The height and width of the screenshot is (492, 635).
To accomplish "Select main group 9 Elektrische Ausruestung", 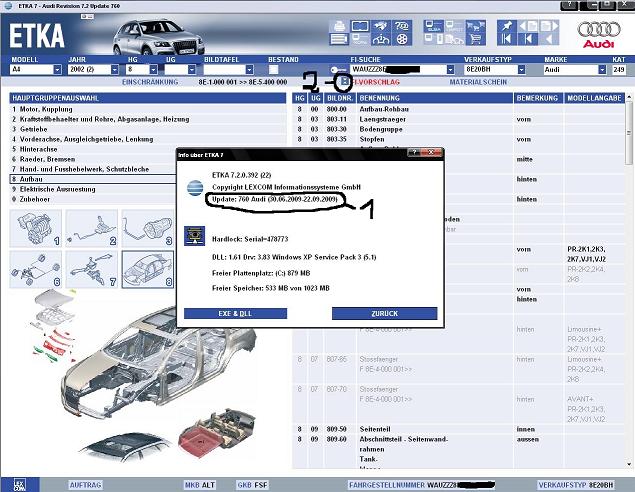I will 93,189.
